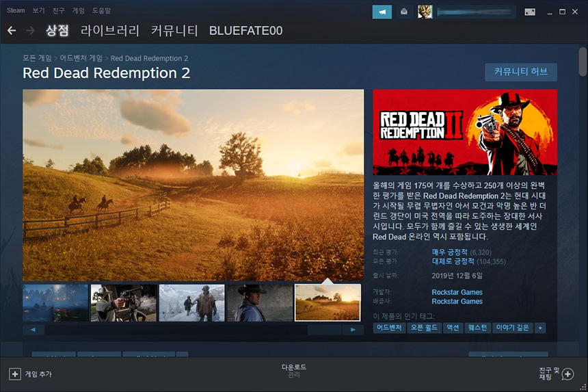Open friends and chat plus icon
Image resolution: width=588 pixels, height=392 pixels.
[x=567, y=374]
